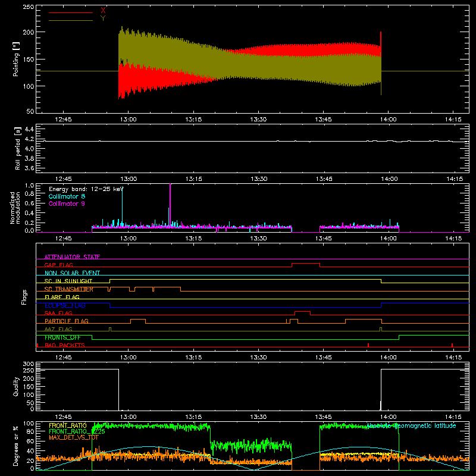Click the tall cyan Collimator 8 spike near 13:00
This screenshot has width=476, height=476.
tap(122, 206)
